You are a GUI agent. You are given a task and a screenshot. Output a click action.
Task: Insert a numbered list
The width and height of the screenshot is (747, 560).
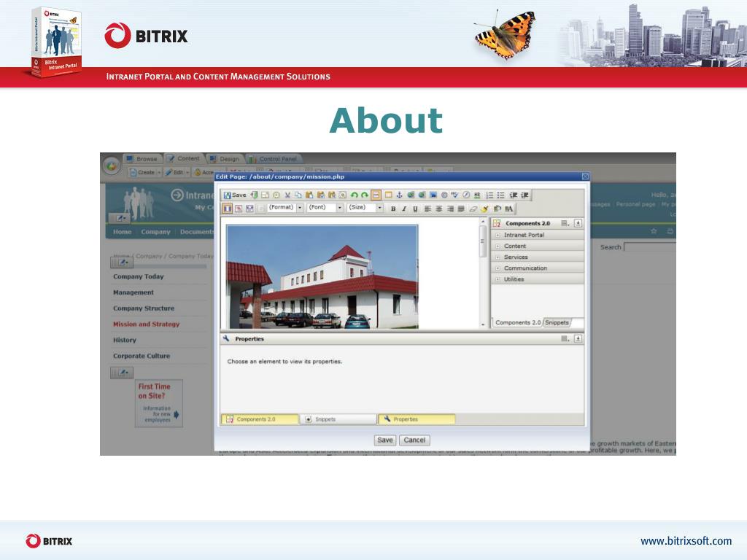pyautogui.click(x=489, y=195)
